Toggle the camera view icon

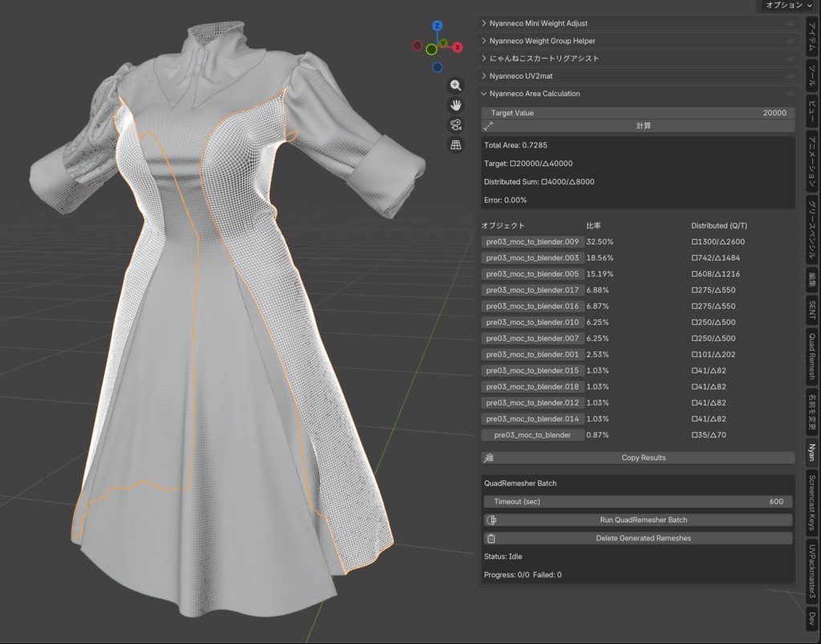tap(455, 125)
